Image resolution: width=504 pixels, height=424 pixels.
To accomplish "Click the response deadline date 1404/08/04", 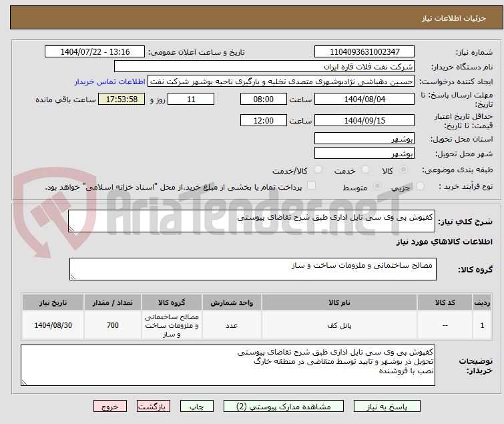I will (364, 99).
